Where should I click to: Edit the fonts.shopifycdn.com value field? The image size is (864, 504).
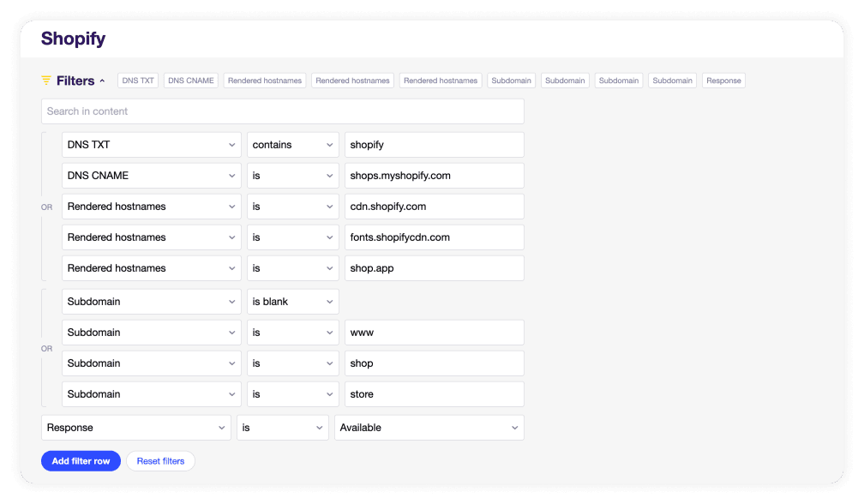click(x=435, y=237)
